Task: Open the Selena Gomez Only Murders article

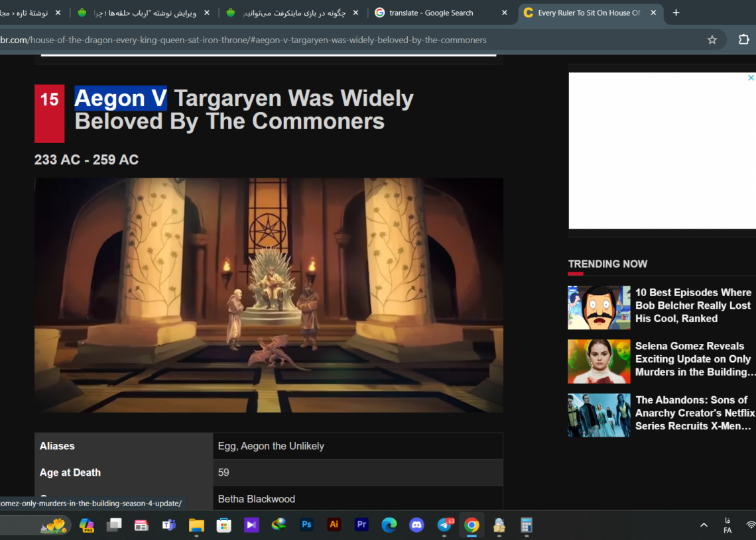Action: 694,359
